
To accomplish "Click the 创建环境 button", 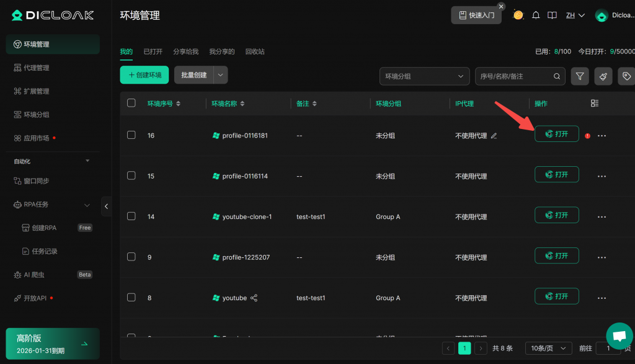I will click(144, 75).
